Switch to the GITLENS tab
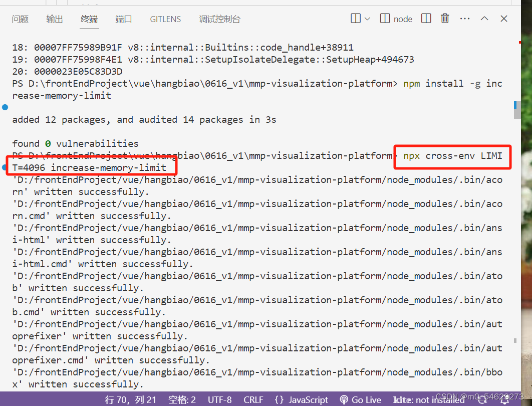 (165, 19)
